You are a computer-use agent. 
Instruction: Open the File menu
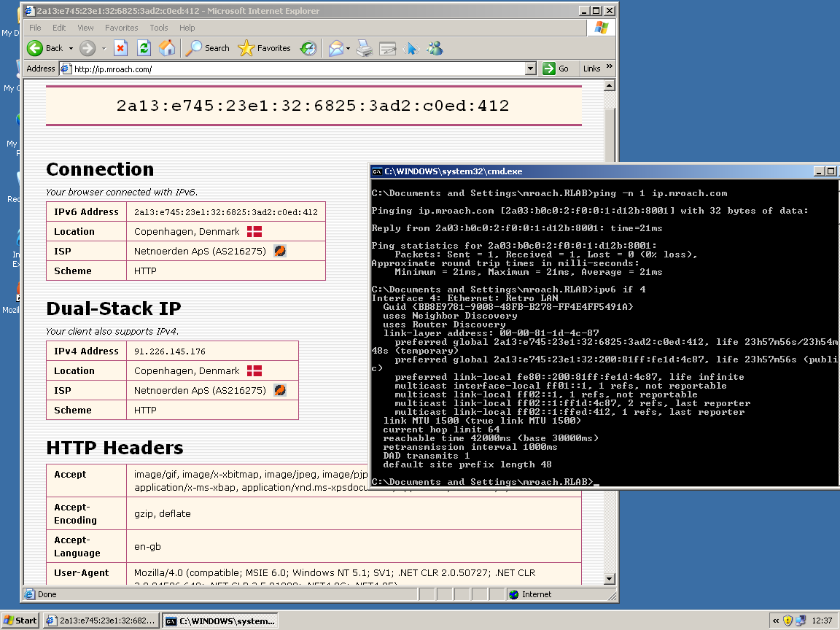tap(35, 28)
